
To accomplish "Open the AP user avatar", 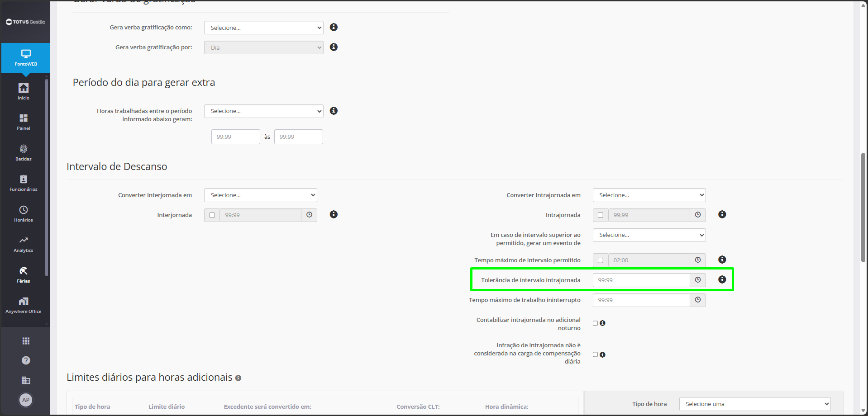I will (x=26, y=400).
